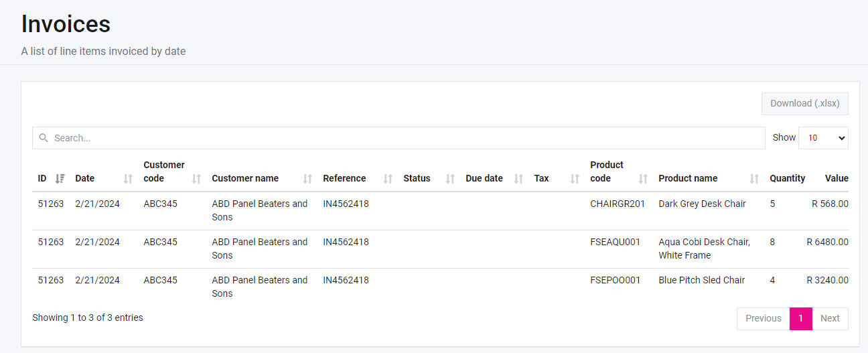Click the Next page button
Viewport: 868px width, 353px height.
click(830, 319)
